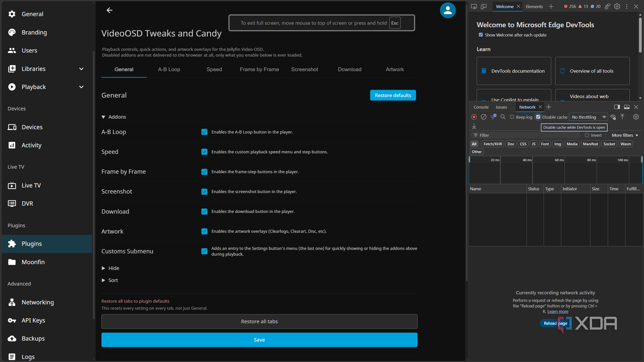
Task: Uncheck the A-B Loop addon checkbox
Action: tap(204, 132)
